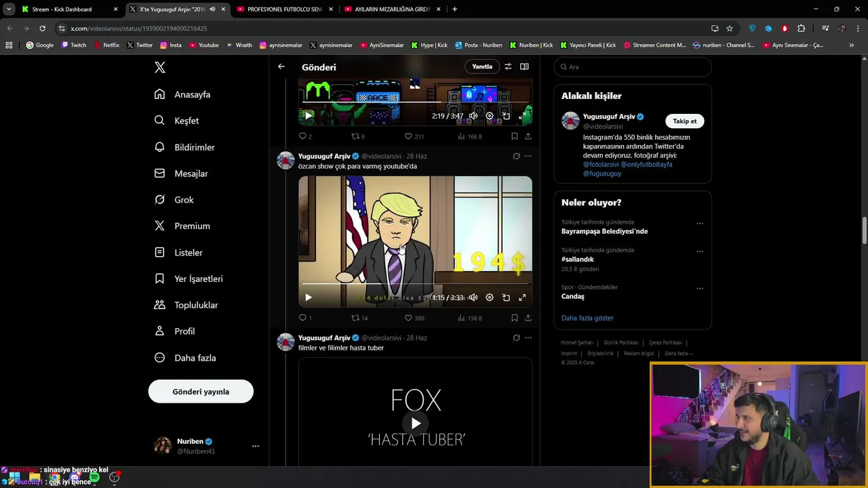Screen dimensions: 868x488
Task: Open bookmarks overflow chevron
Action: click(x=852, y=45)
